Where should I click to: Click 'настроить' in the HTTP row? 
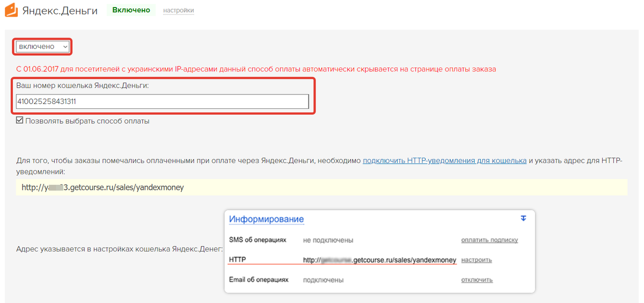pos(477,260)
